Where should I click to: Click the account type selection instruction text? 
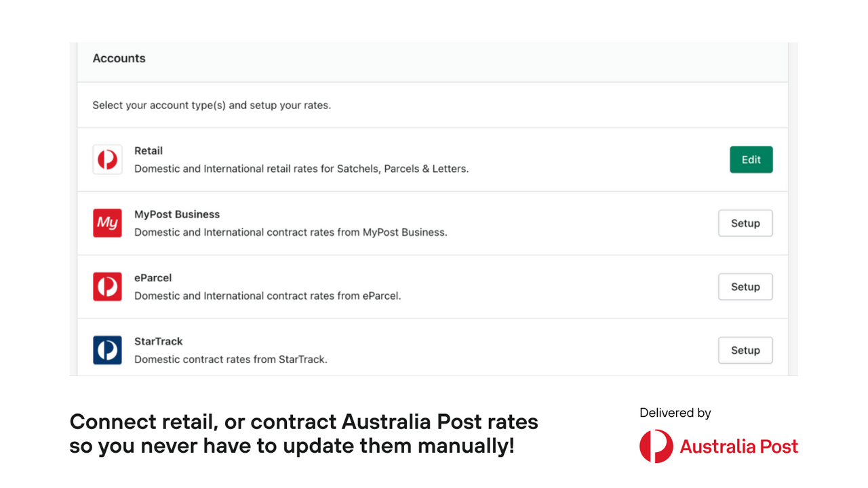coord(212,105)
